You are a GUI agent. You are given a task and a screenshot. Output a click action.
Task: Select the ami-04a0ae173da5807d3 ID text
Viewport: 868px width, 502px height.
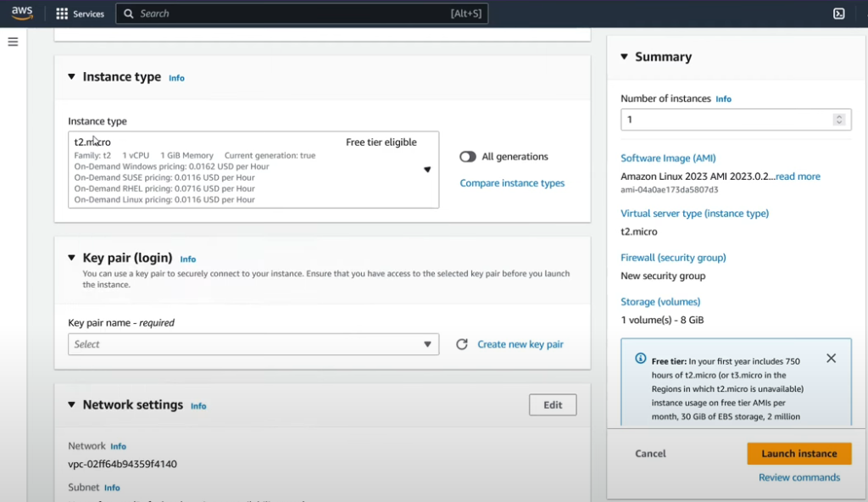pyautogui.click(x=670, y=189)
